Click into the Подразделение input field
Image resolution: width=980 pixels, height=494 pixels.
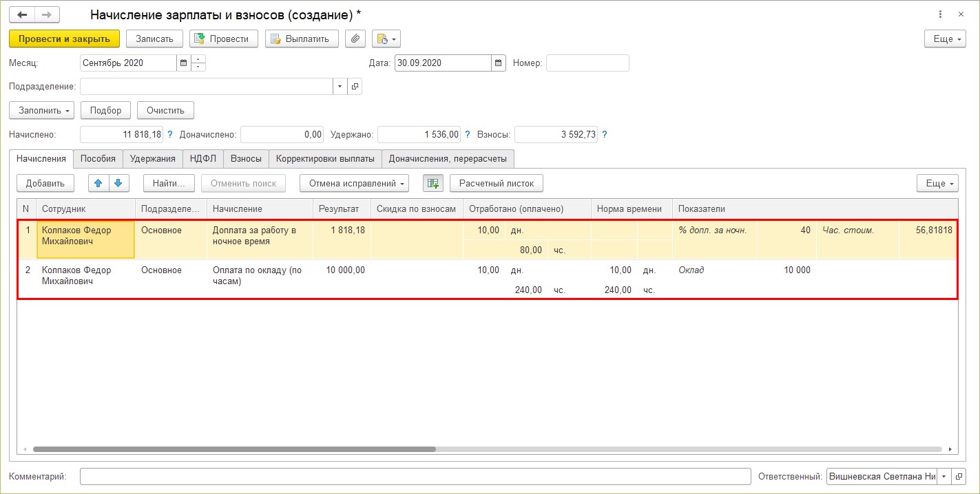207,87
